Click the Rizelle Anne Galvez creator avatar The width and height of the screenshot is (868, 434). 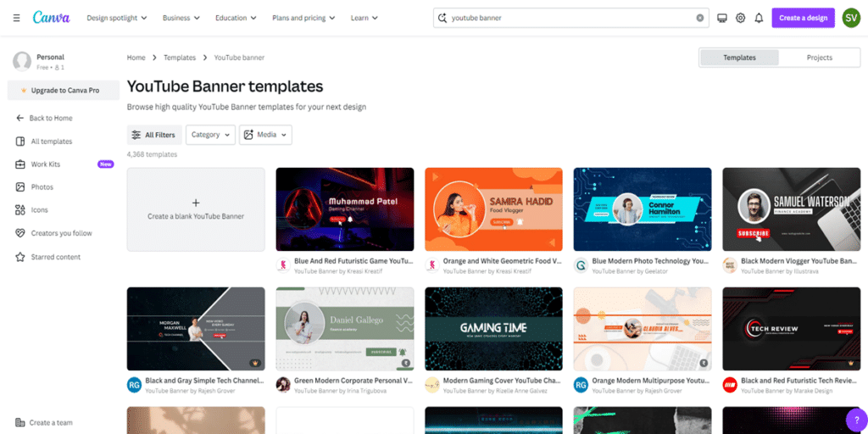click(431, 385)
